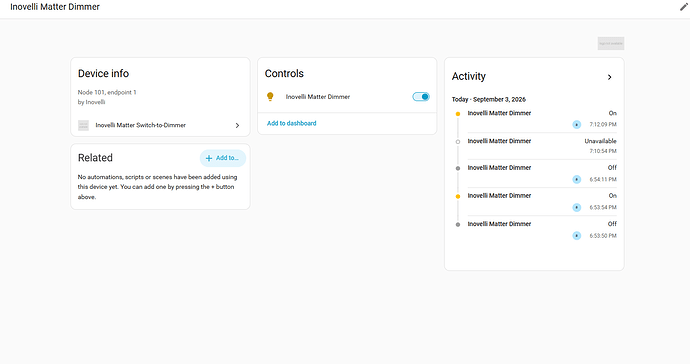Click the Inovelli Matter Dimmer page title
Screen dimensions: 690x364
coord(55,7)
